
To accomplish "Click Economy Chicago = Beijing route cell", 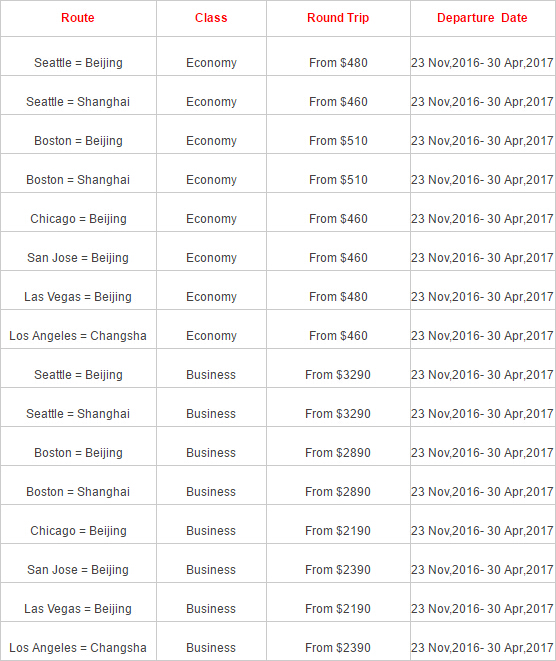I will 78,219.
